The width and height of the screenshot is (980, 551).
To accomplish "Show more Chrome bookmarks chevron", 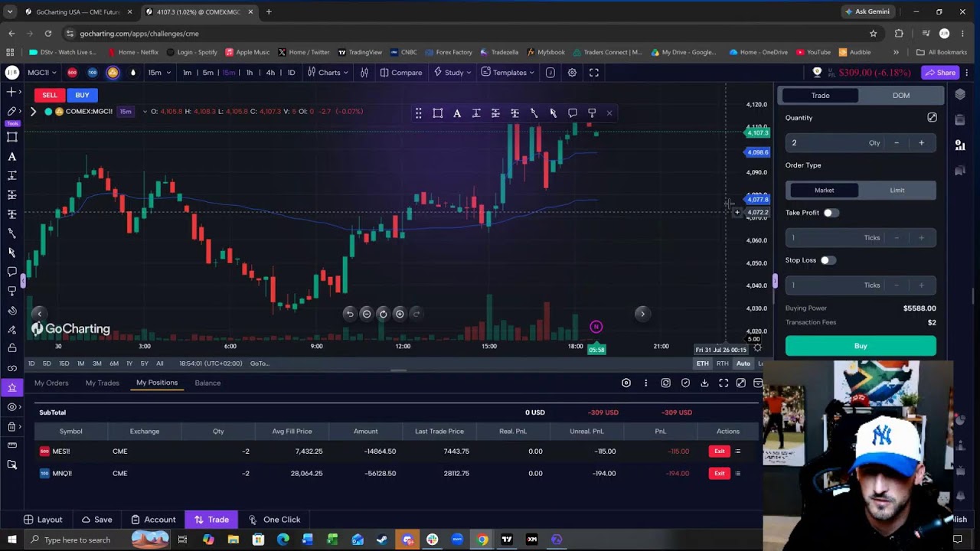I will pyautogui.click(x=896, y=53).
